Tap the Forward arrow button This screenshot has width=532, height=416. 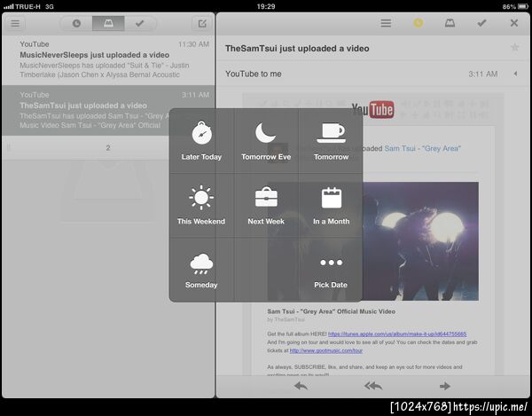445,386
